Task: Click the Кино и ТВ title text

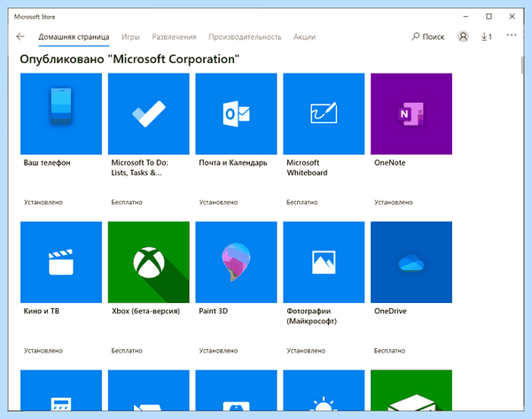Action: tap(42, 311)
